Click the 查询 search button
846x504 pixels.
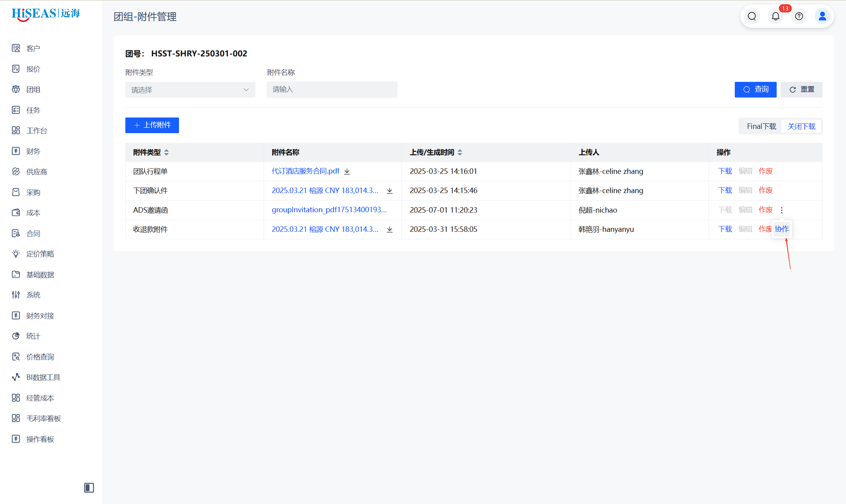point(756,90)
